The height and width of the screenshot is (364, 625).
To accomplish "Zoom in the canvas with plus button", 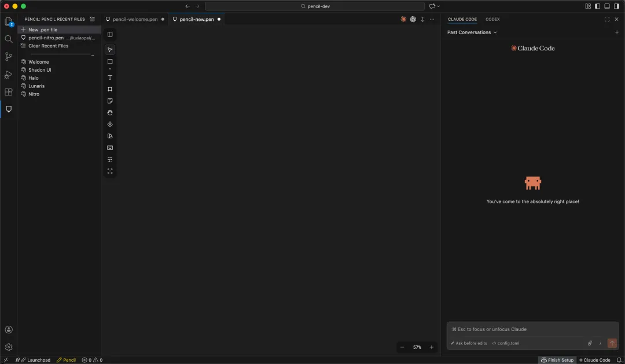I will [431, 347].
